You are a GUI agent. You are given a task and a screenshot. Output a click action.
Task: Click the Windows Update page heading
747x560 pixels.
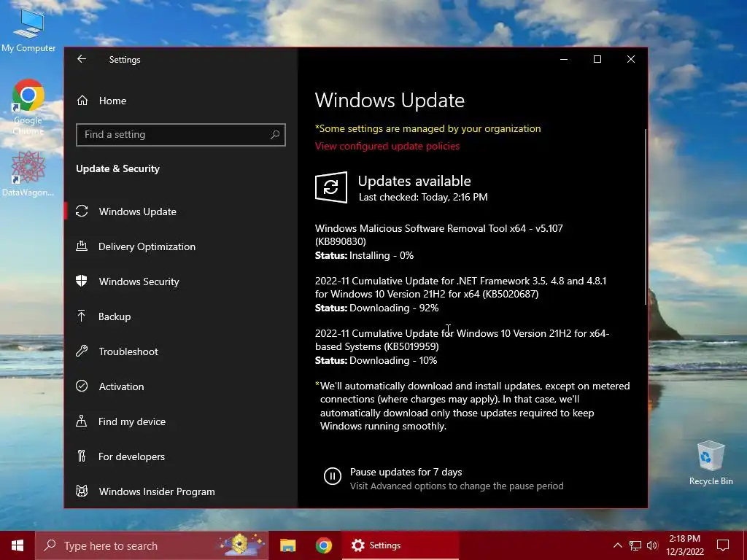point(390,100)
